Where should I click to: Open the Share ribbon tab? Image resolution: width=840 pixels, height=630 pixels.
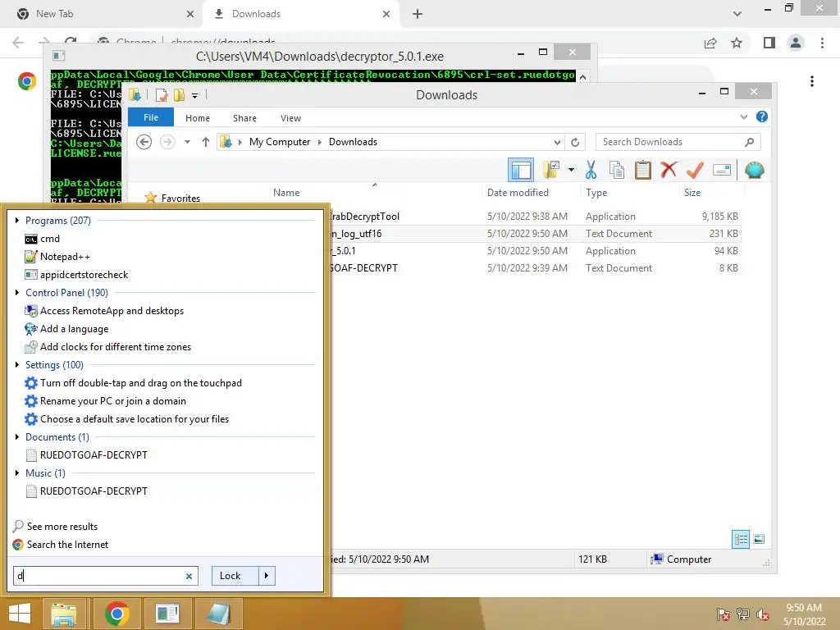click(x=244, y=118)
